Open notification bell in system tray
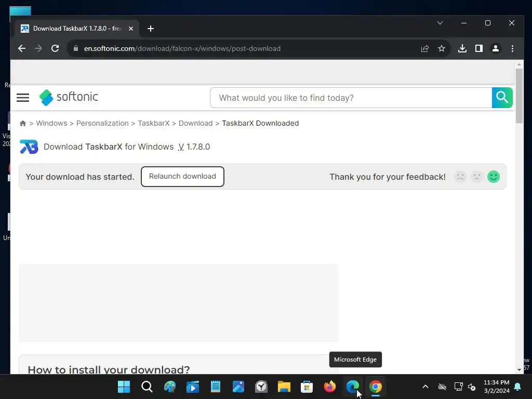The width and height of the screenshot is (532, 399). pyautogui.click(x=518, y=387)
